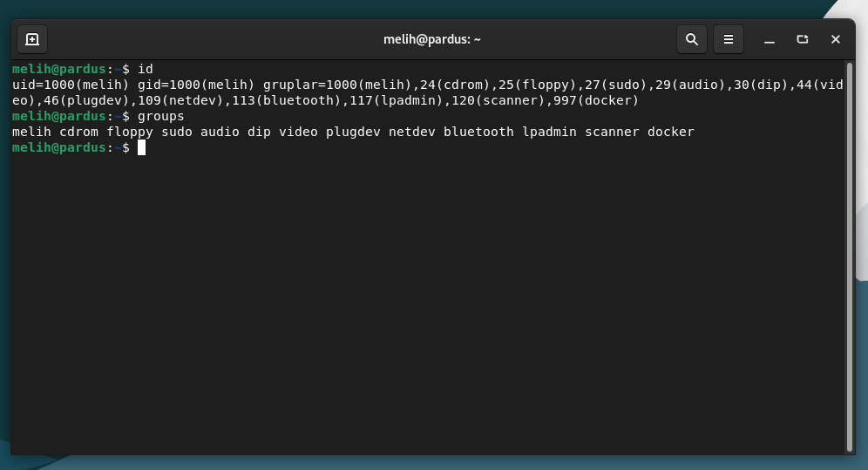Maximize the terminal window
Image resolution: width=868 pixels, height=470 pixels.
coord(802,39)
